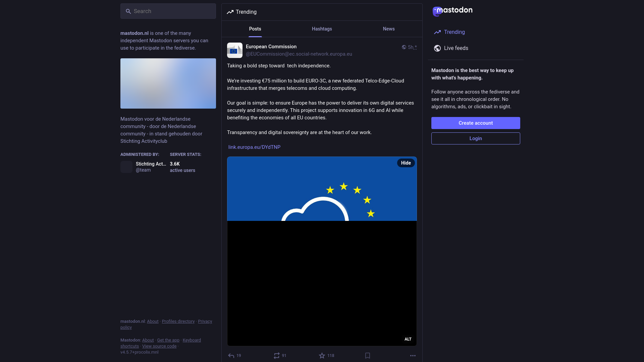Click the Login button
Screen dimensions: 644x362
(x=476, y=138)
